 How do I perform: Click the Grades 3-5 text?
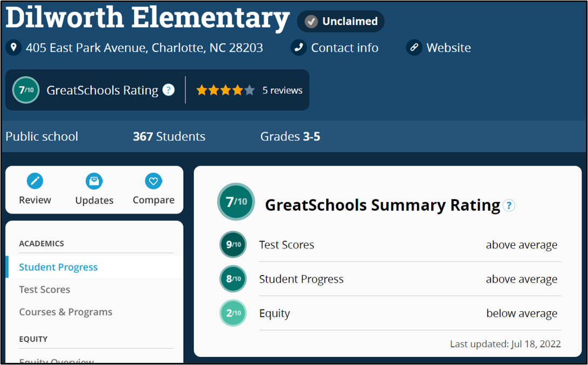[x=290, y=136]
